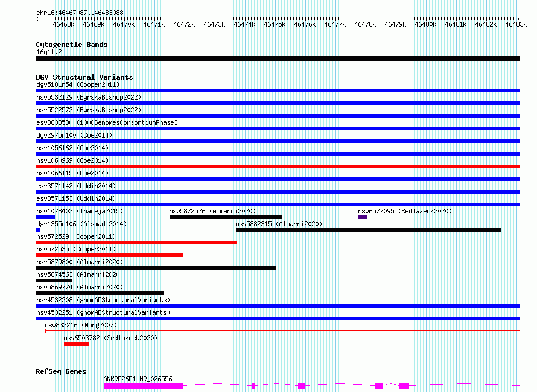
Task: Open variant dgv5101n54 (Cooper2011) label
Action: 78,84
